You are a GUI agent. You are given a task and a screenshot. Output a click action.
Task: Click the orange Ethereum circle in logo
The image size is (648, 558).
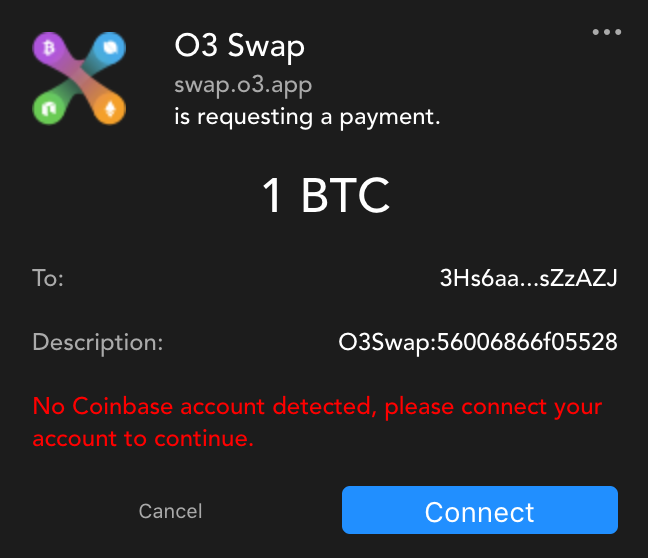point(110,109)
